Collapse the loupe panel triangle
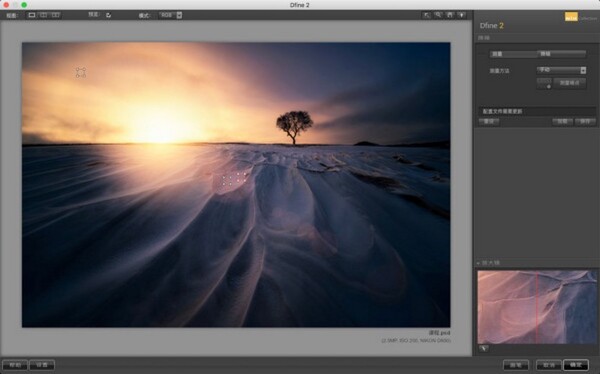The image size is (600, 374). pos(478,263)
